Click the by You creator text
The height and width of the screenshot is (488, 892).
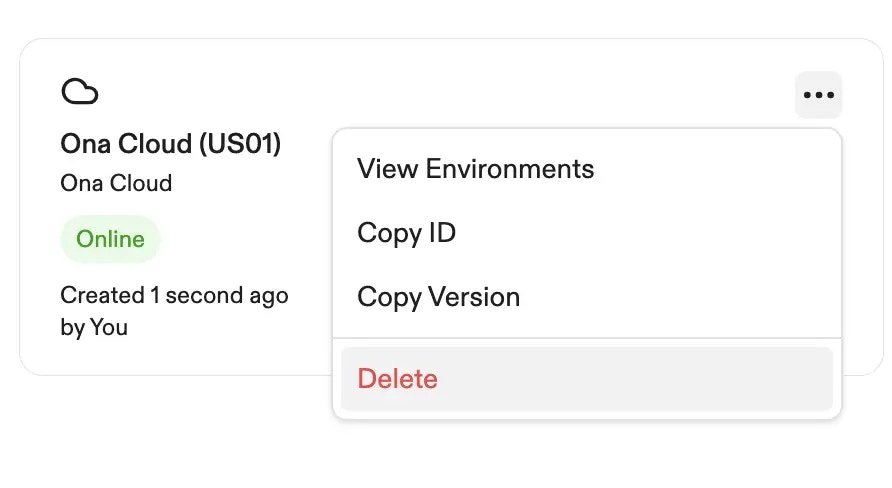click(94, 327)
